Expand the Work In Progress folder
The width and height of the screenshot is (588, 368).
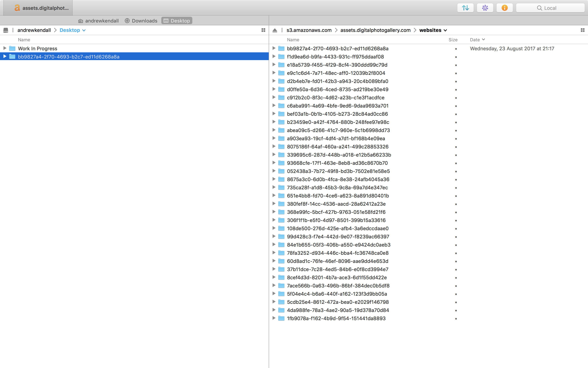coord(5,48)
